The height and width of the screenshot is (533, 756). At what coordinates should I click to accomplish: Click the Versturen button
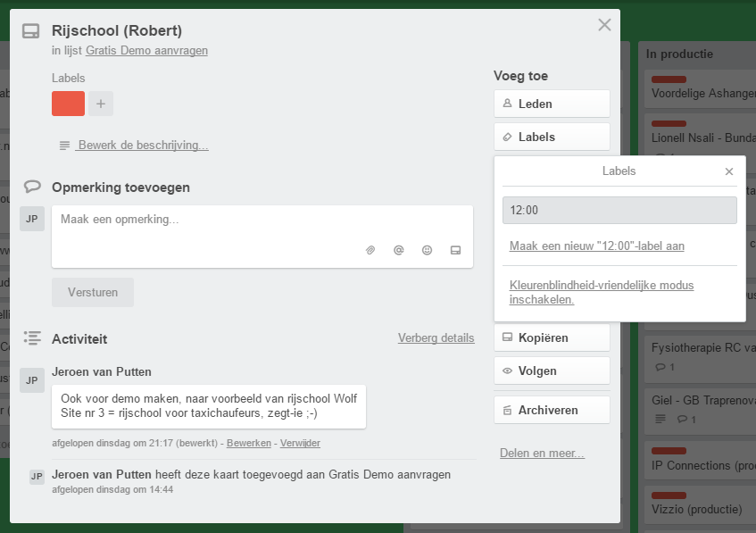pyautogui.click(x=93, y=292)
